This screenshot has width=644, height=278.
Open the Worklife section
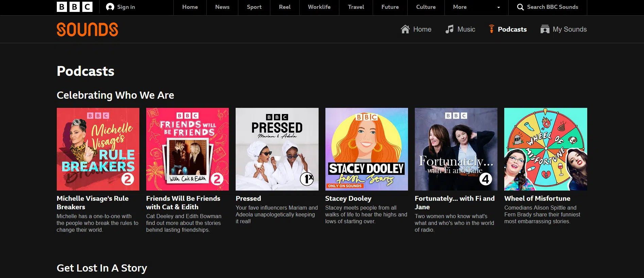click(319, 7)
